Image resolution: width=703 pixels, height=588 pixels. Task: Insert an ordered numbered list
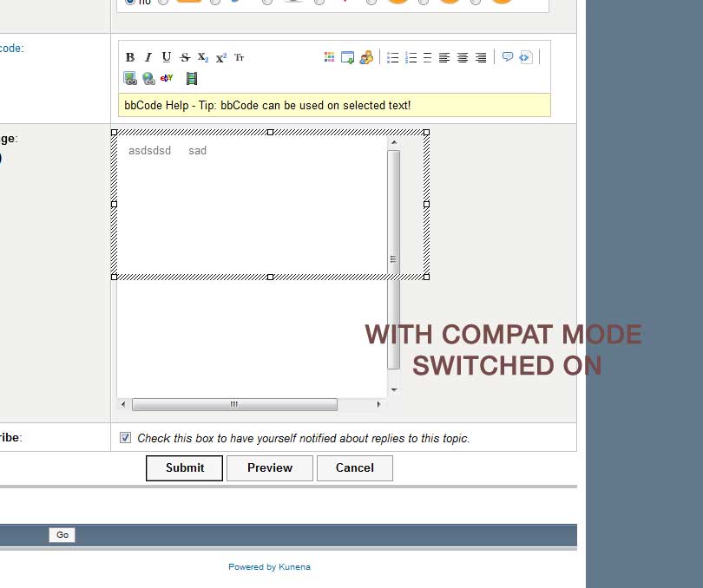(x=411, y=57)
